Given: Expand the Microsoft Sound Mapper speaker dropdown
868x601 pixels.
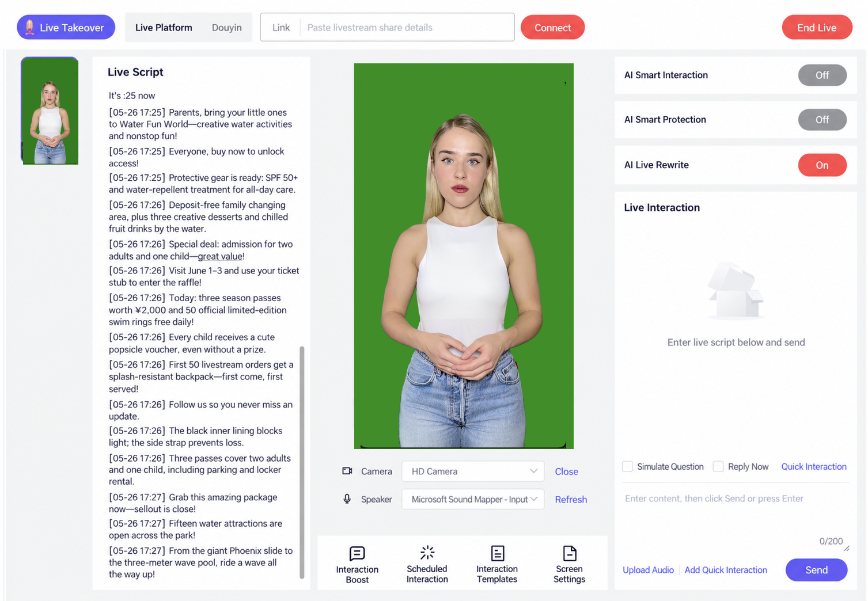Looking at the screenshot, I should (x=473, y=499).
